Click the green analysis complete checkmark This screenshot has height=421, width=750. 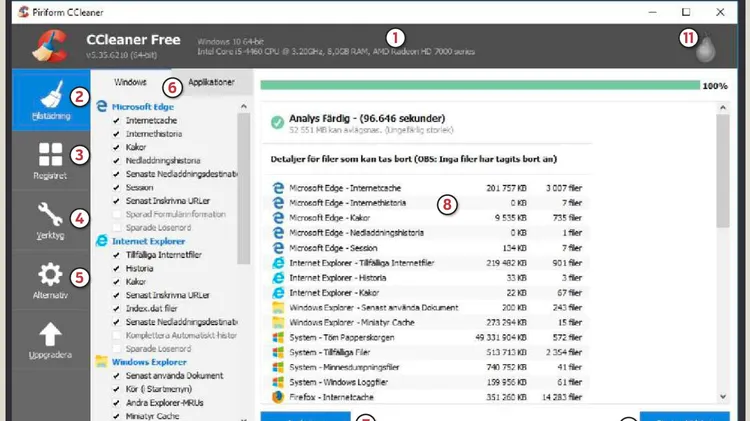tap(277, 122)
